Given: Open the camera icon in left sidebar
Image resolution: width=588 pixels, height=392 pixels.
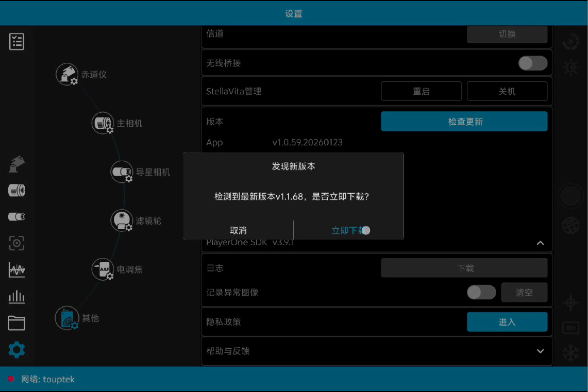Looking at the screenshot, I should pyautogui.click(x=16, y=190).
